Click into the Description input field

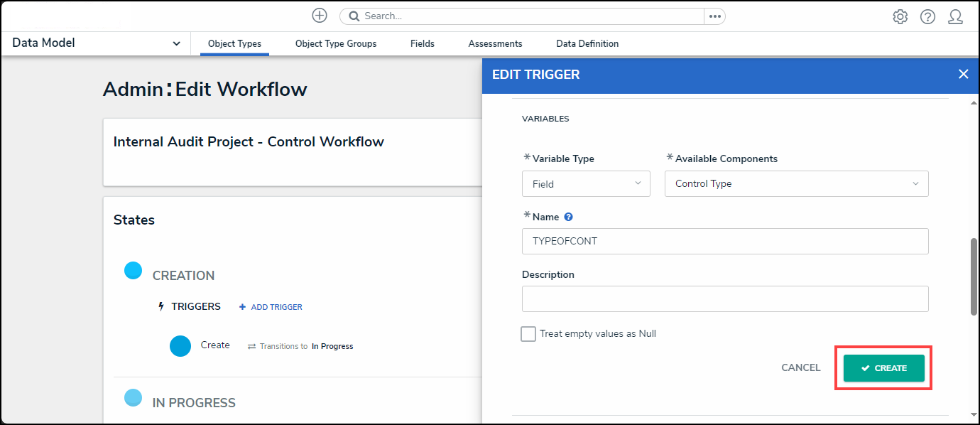(x=724, y=298)
